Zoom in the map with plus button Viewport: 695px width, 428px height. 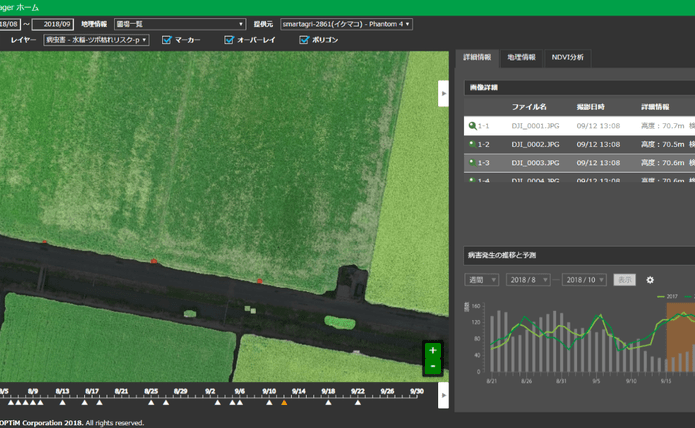point(433,350)
